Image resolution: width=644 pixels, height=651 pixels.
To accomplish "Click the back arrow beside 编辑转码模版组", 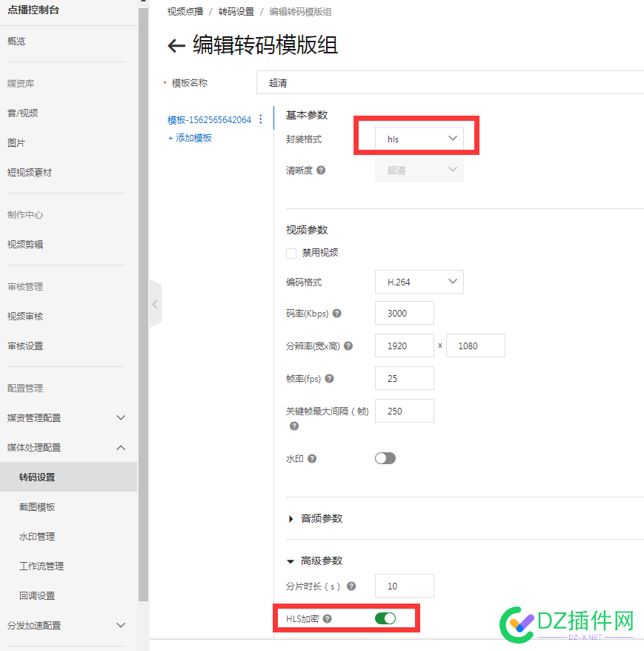I will (176, 46).
